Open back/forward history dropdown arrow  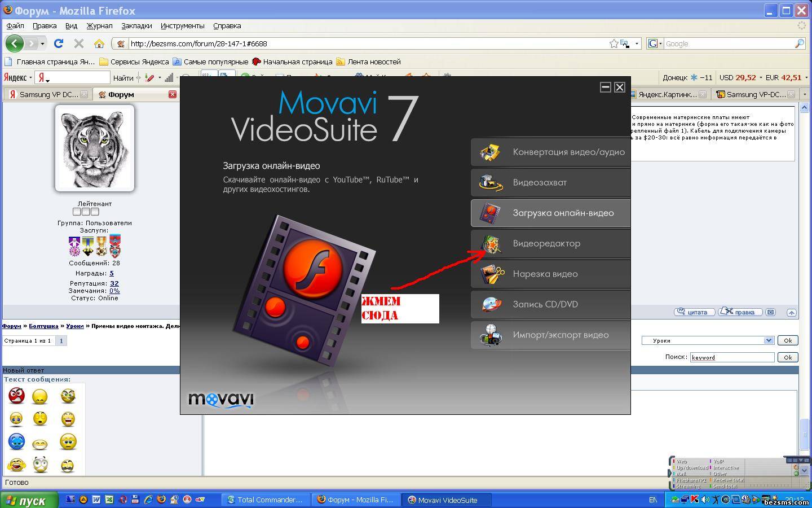pyautogui.click(x=42, y=43)
